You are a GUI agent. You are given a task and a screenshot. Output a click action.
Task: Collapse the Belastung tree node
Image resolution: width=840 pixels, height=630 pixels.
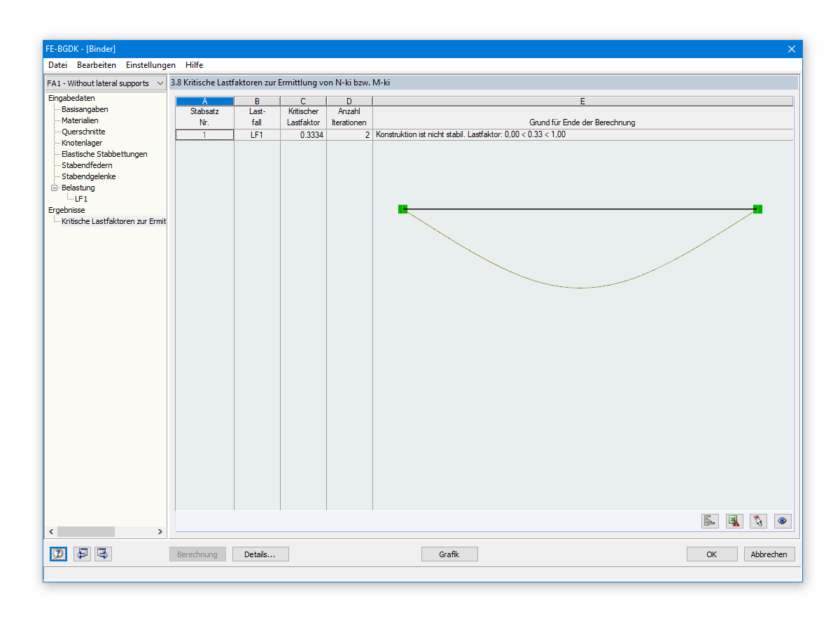(x=54, y=188)
